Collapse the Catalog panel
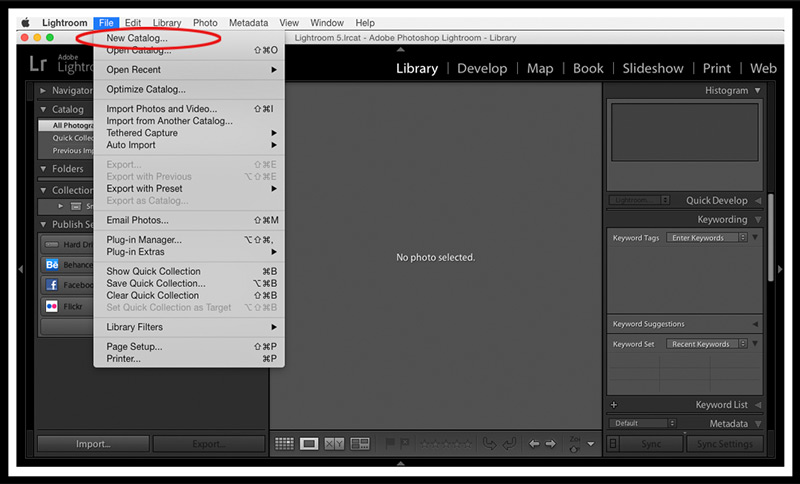The image size is (800, 484). point(43,109)
